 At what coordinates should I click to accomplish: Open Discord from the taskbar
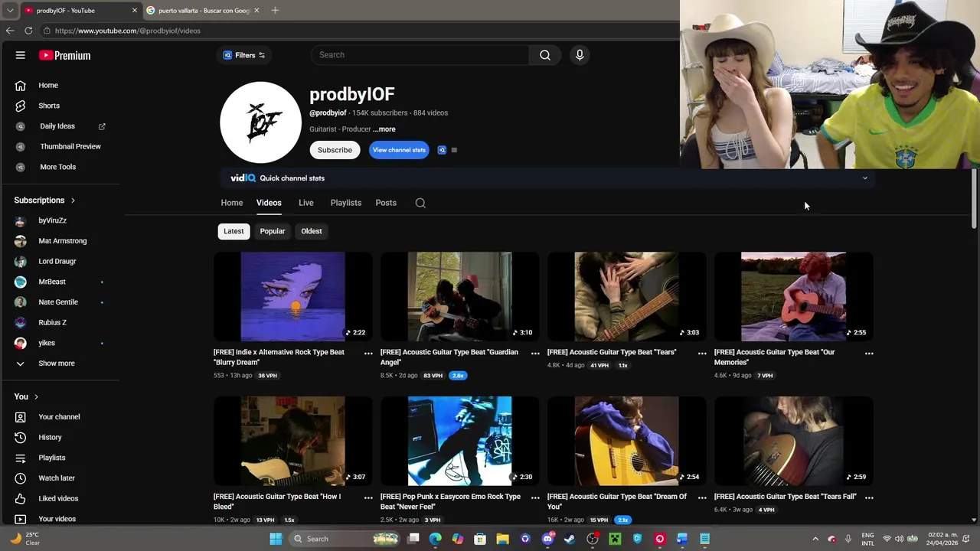547,539
